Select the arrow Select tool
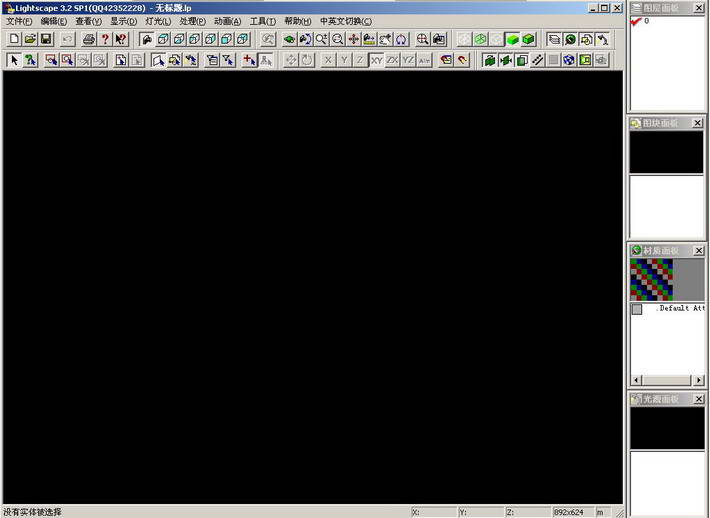The image size is (710, 518). pyautogui.click(x=14, y=60)
